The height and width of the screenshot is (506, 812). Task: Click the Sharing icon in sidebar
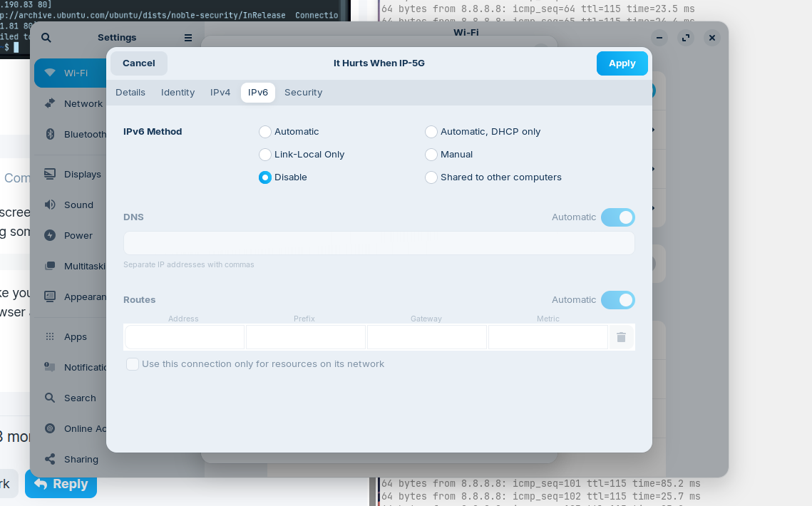[x=50, y=459]
